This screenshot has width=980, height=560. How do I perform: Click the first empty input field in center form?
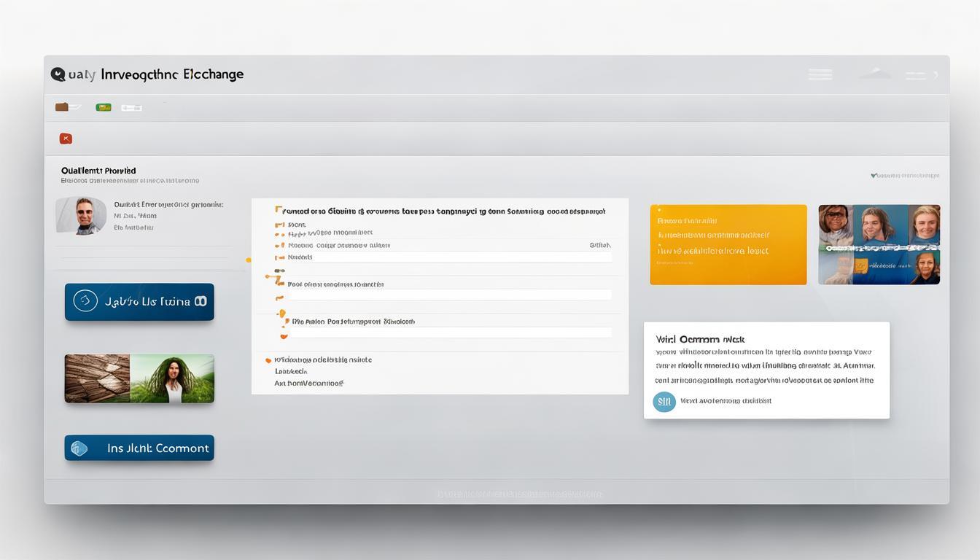(x=449, y=257)
